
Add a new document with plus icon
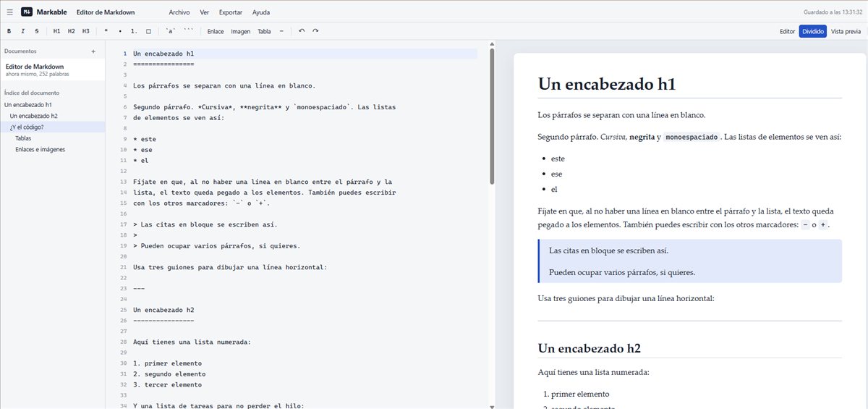click(93, 51)
